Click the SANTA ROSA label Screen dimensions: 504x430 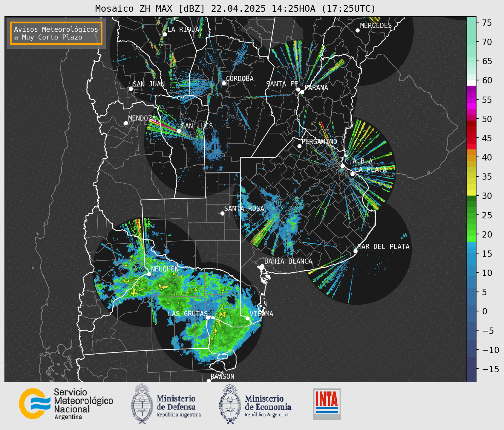coord(244,208)
